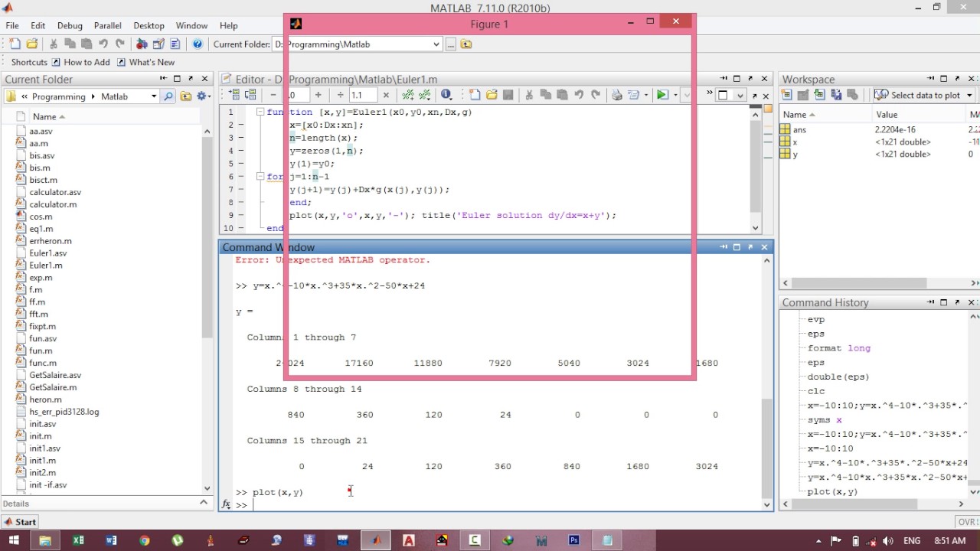Image resolution: width=980 pixels, height=551 pixels.
Task: Click the What's New shortcut link
Action: (x=146, y=62)
